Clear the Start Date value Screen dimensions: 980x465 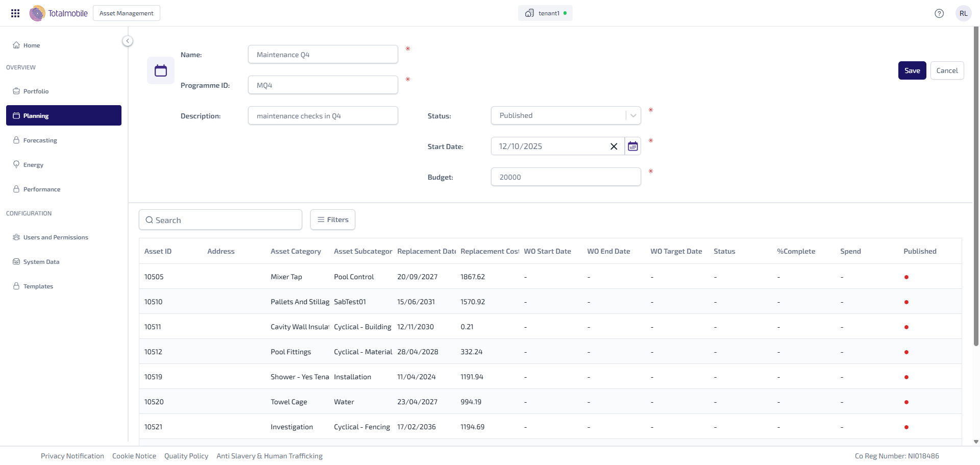pyautogui.click(x=614, y=146)
